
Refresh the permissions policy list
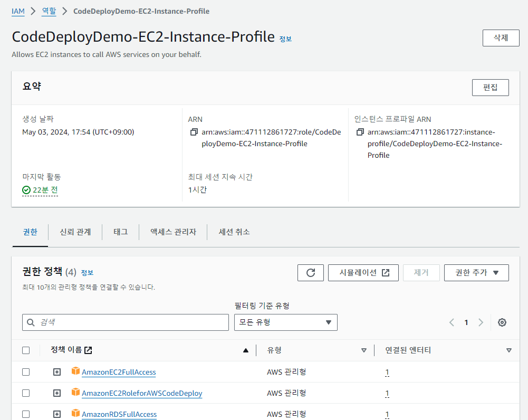click(311, 272)
